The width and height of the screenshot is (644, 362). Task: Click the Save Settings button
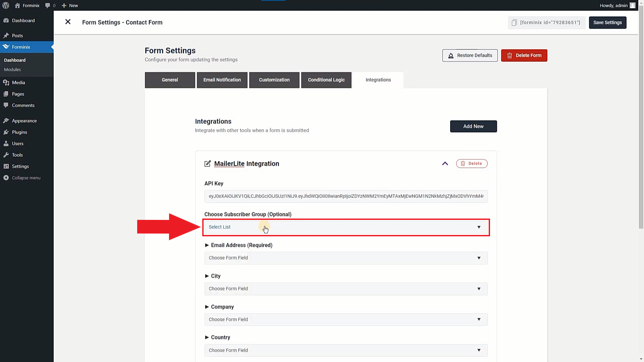pyautogui.click(x=607, y=22)
